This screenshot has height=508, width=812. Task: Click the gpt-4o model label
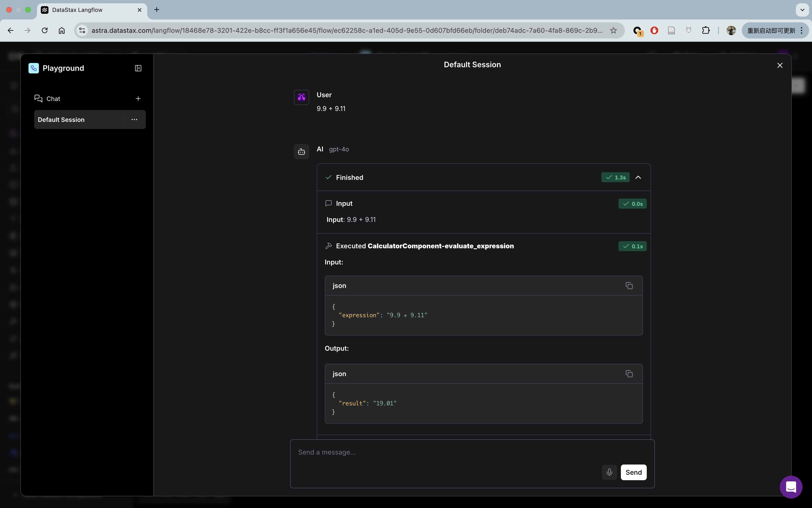(x=339, y=149)
